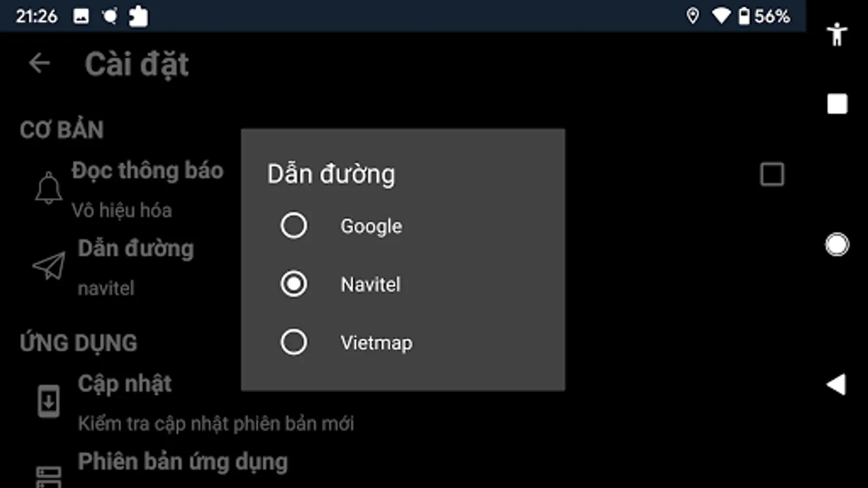Open the accessibility shortcut icon
The height and width of the screenshot is (488, 868).
[837, 34]
